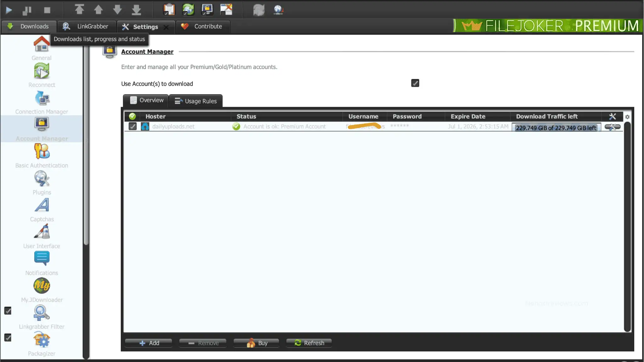The image size is (644, 362).
Task: Open the Contribute tab
Action: point(203,26)
